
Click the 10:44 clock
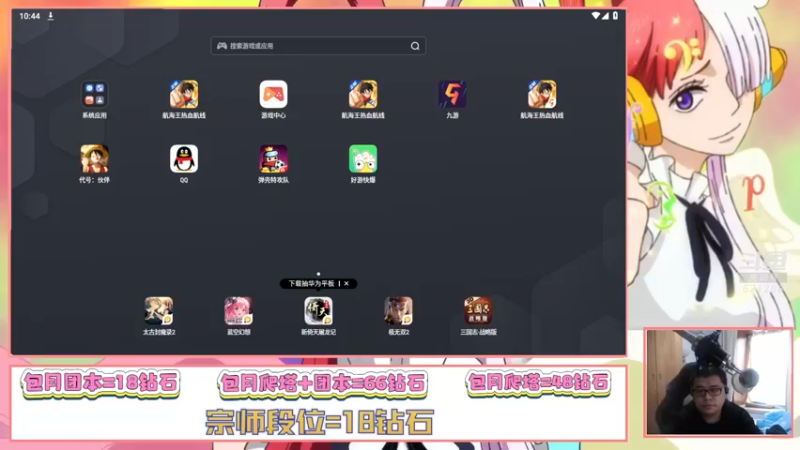tap(29, 16)
